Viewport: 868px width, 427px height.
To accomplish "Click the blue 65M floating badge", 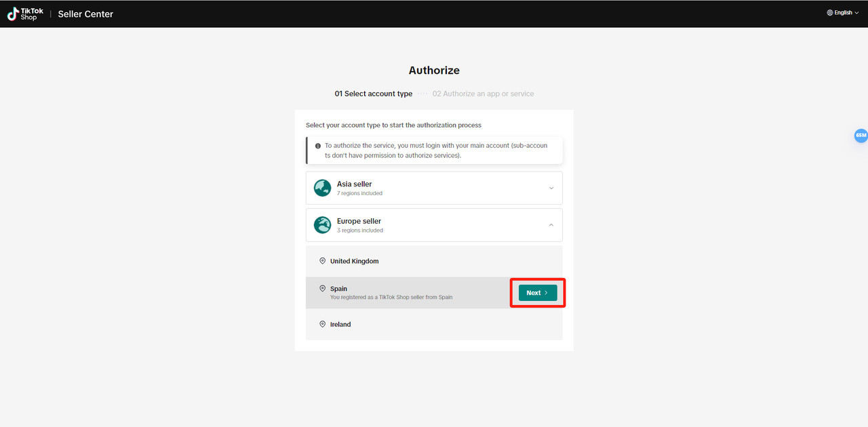I will pos(861,136).
